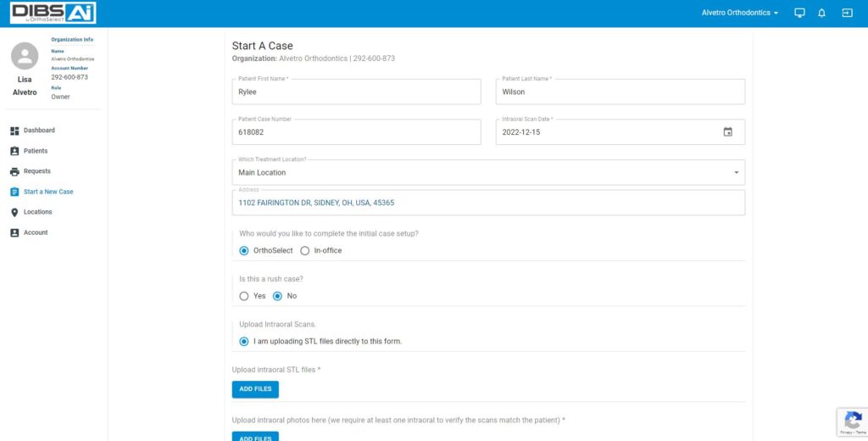Select OrthoSelect for initial case setup

coord(244,250)
